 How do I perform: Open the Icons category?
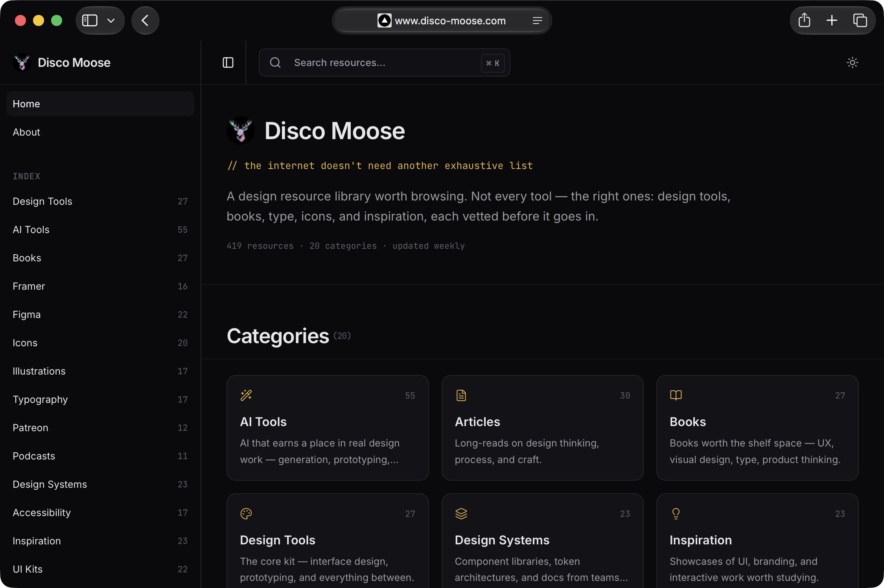pos(100,343)
